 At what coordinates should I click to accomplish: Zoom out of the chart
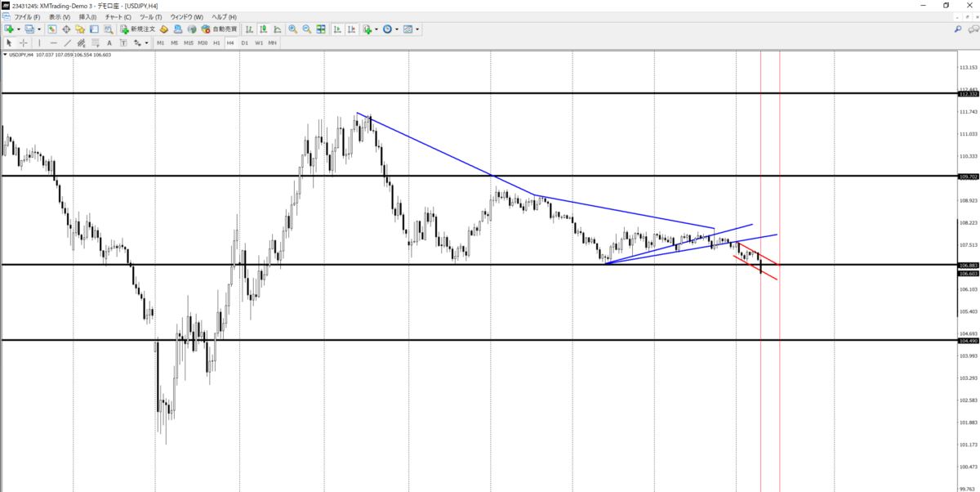[306, 29]
